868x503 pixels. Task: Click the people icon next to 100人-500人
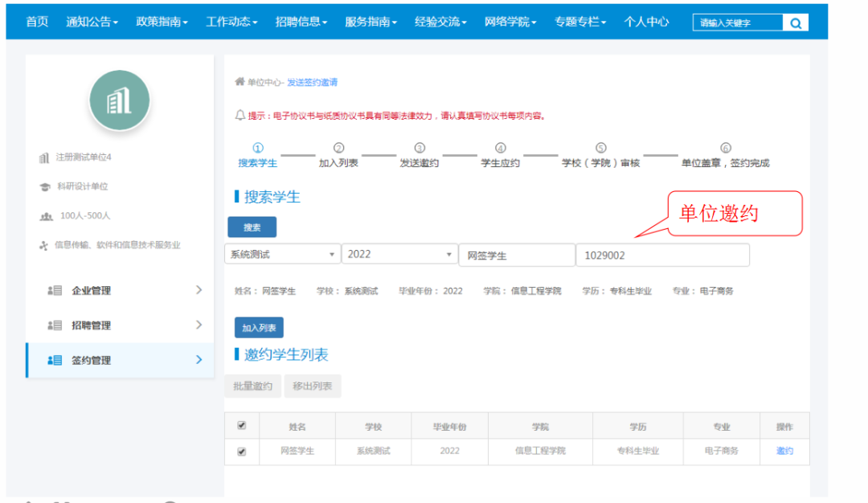[x=46, y=216]
